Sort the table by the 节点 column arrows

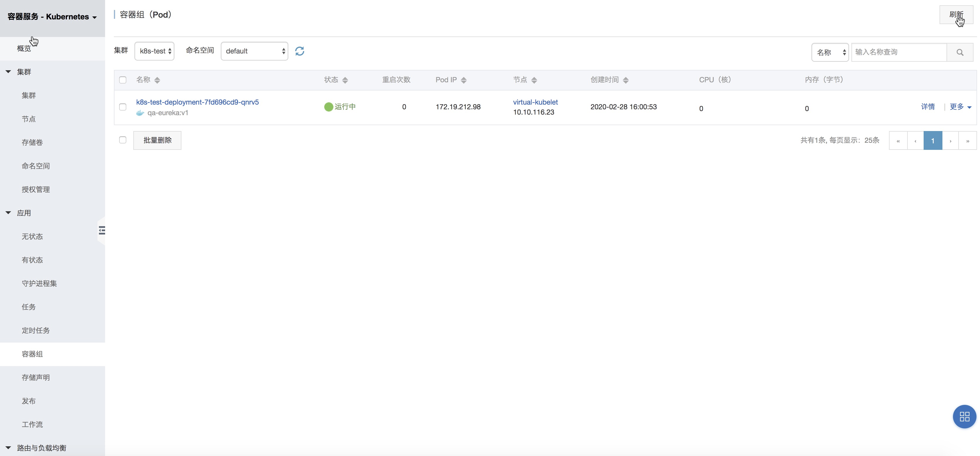coord(534,80)
